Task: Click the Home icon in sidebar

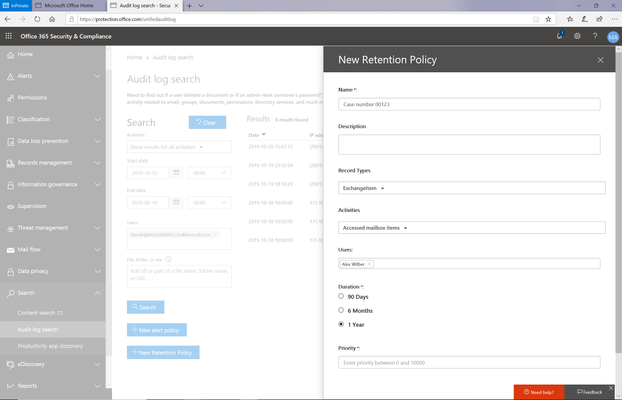Action: [11, 55]
